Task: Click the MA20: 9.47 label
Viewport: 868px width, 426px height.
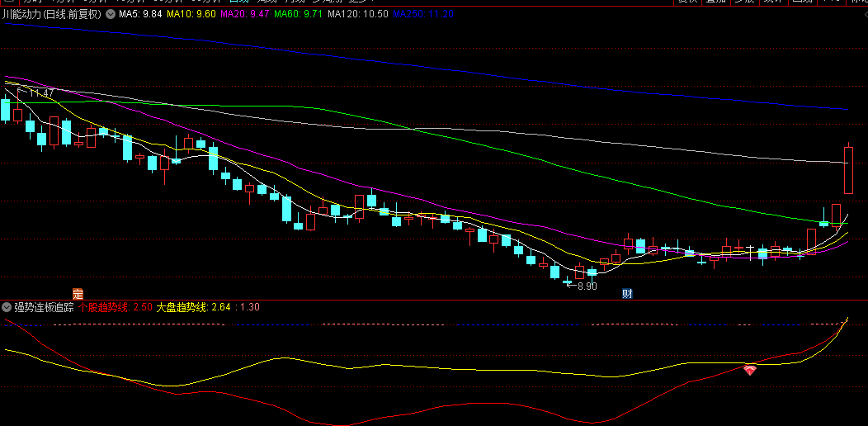Action: tap(244, 14)
